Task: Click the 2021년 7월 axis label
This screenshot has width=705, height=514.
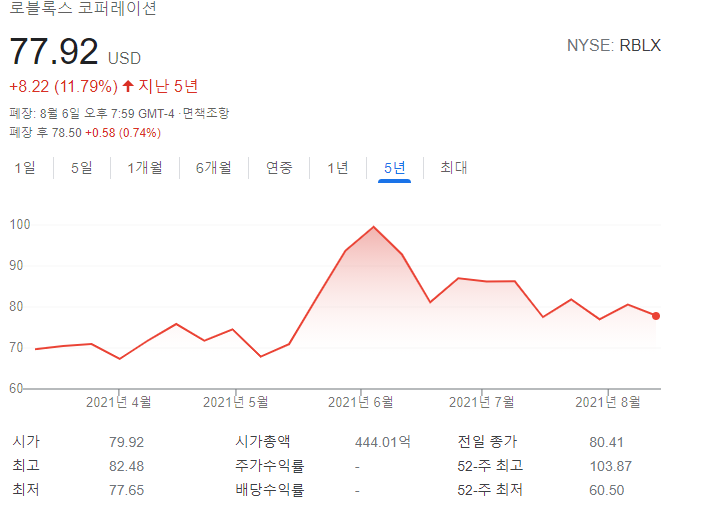Action: tap(482, 402)
